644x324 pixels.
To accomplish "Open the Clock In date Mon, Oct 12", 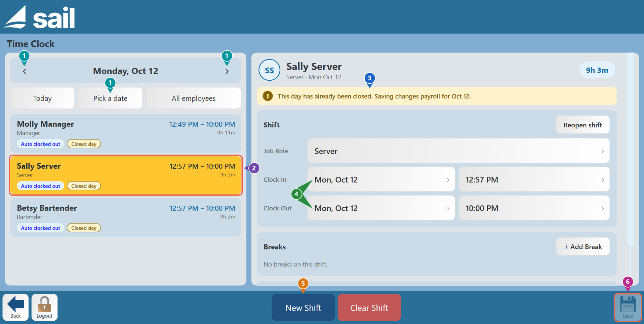I will tap(381, 179).
